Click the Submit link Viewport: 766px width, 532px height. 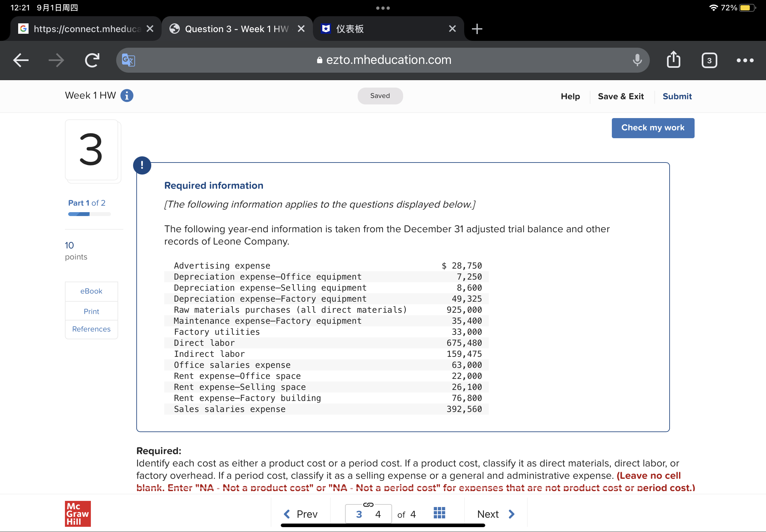pyautogui.click(x=677, y=96)
